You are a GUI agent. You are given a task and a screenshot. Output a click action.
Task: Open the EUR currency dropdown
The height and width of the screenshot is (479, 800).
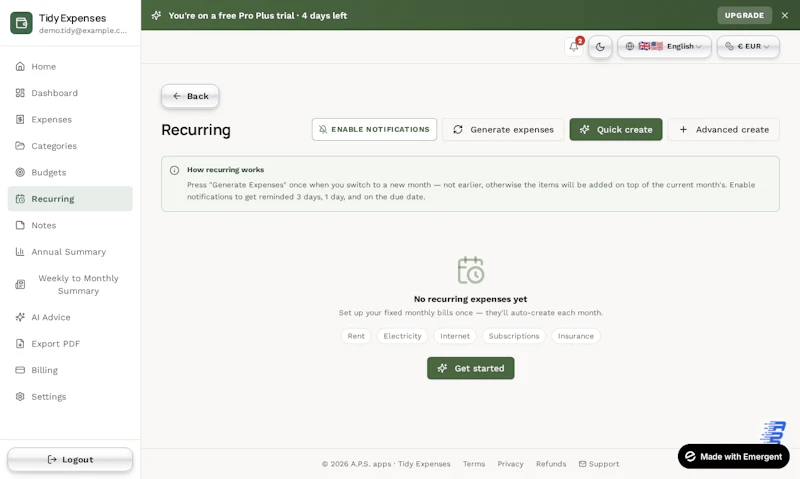747,46
